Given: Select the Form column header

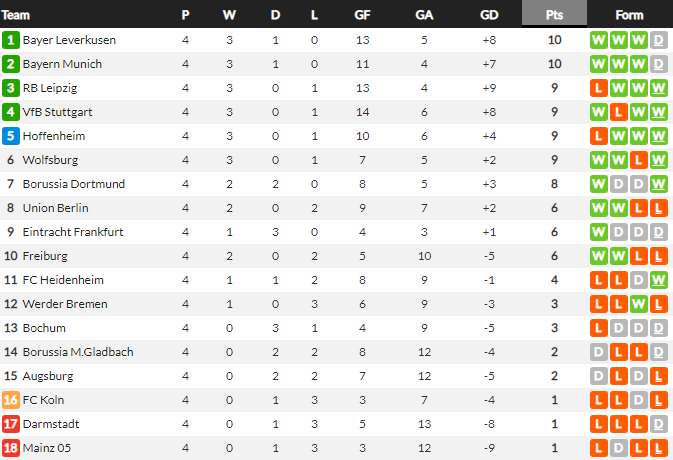Looking at the screenshot, I should click(x=629, y=15).
